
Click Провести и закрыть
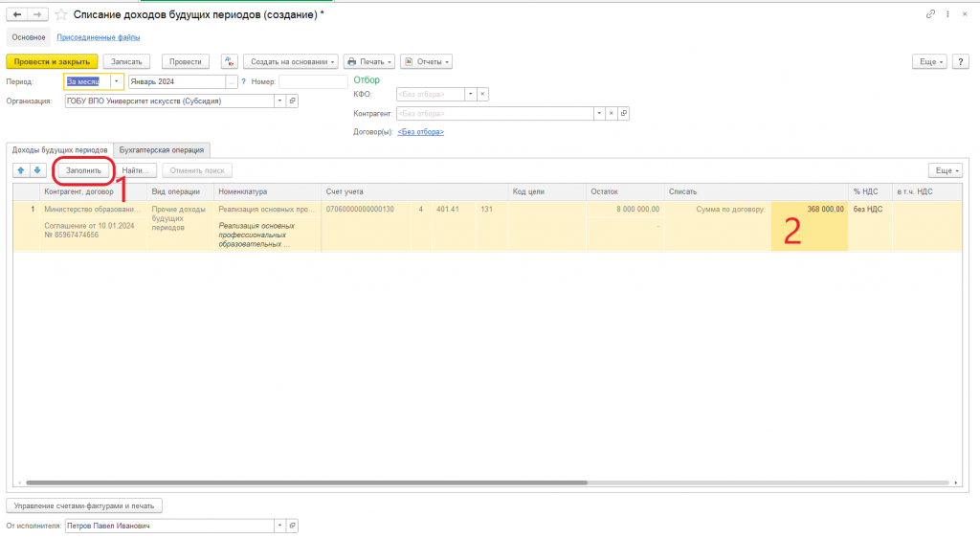click(x=52, y=62)
